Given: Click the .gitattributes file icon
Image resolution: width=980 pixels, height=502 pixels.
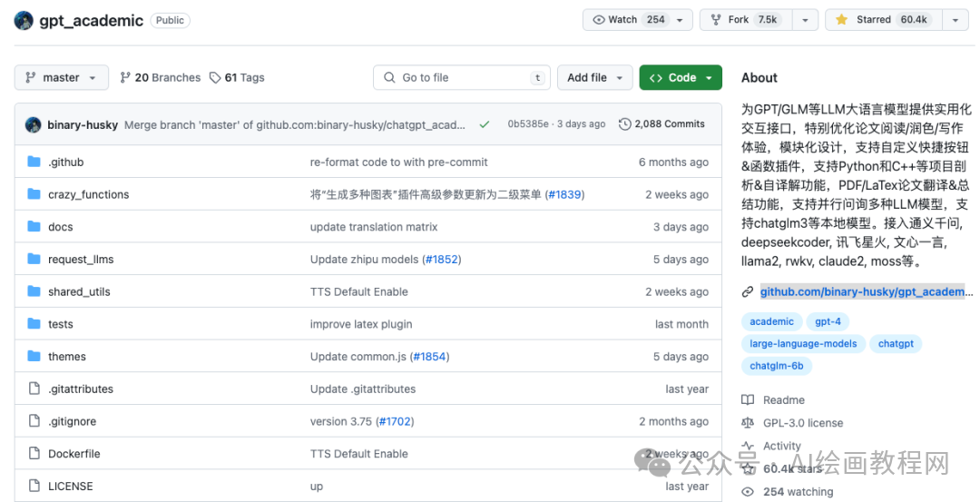Looking at the screenshot, I should click(34, 389).
